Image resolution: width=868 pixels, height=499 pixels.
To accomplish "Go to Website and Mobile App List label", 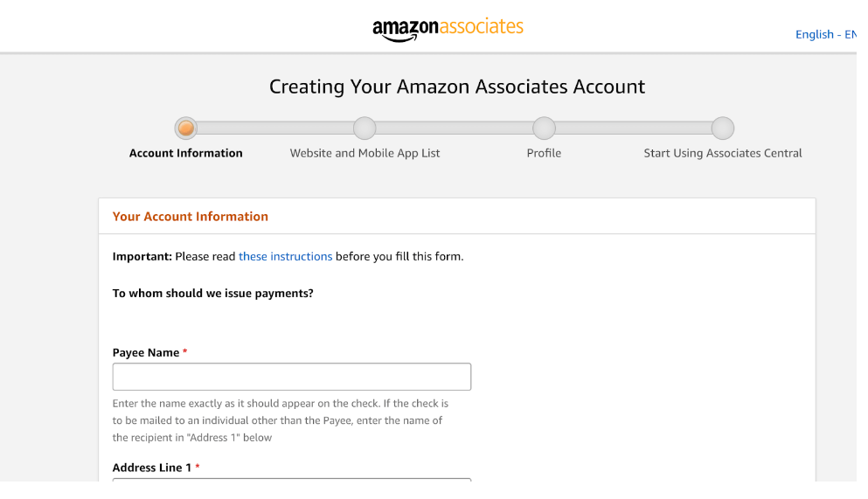I will (x=365, y=153).
